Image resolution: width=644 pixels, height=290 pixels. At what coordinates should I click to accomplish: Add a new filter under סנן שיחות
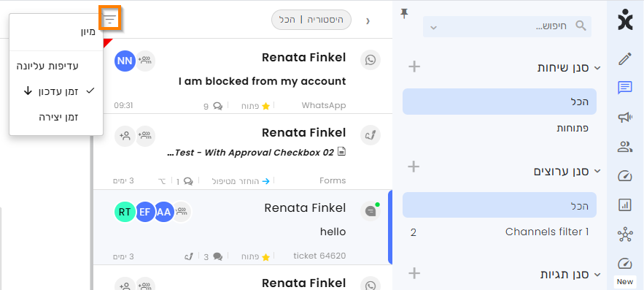click(414, 66)
